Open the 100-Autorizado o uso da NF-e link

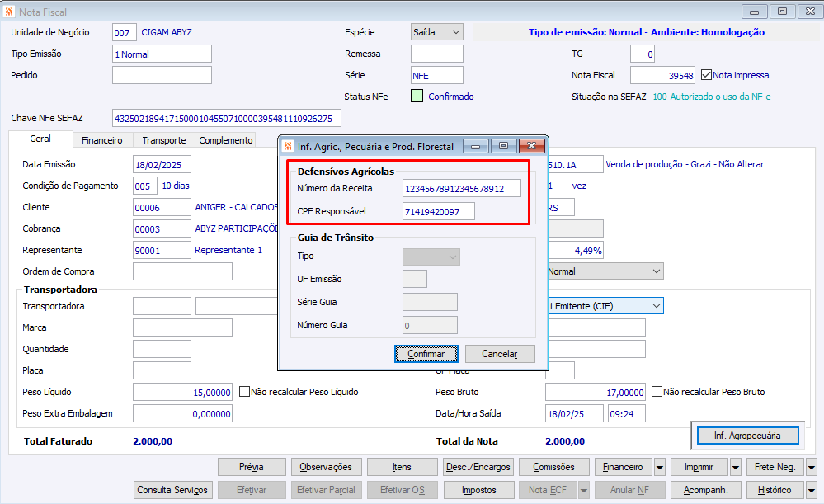point(712,97)
